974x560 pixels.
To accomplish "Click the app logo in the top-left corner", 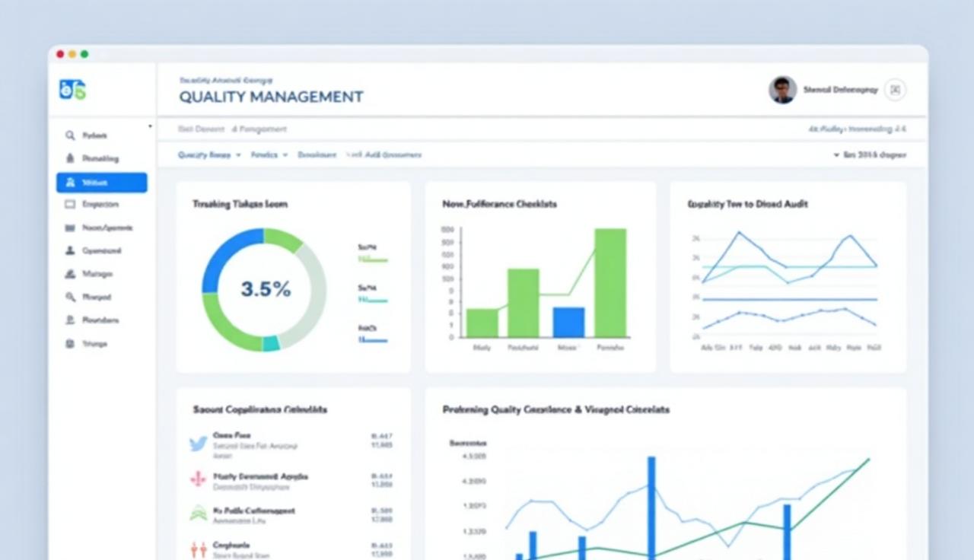I will pos(72,89).
